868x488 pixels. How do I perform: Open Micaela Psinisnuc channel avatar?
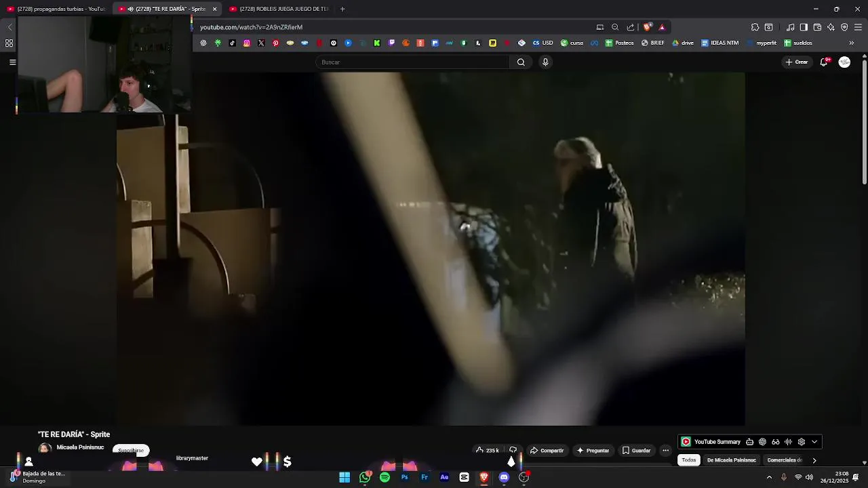[45, 449]
